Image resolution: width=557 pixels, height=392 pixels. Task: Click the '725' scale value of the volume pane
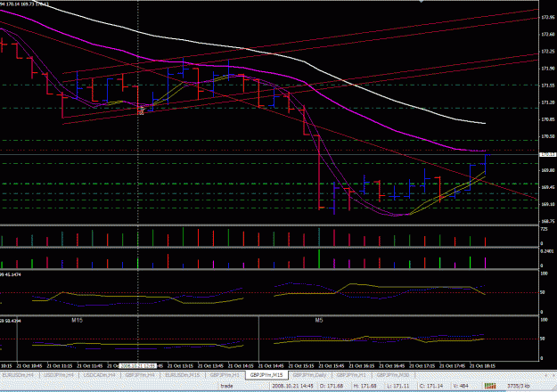[544, 229]
